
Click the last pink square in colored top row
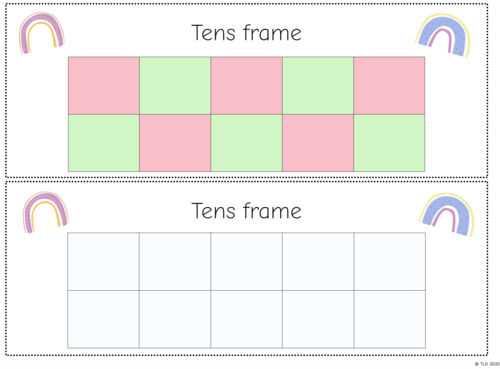point(389,85)
